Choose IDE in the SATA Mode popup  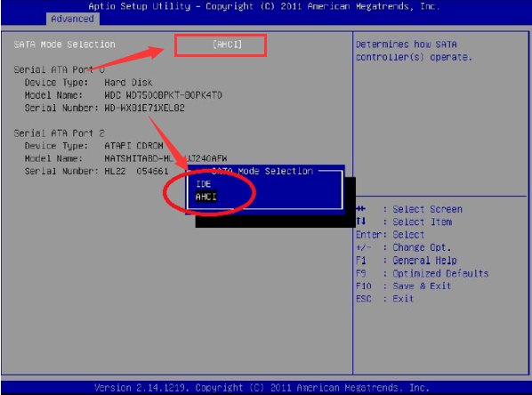(x=204, y=184)
